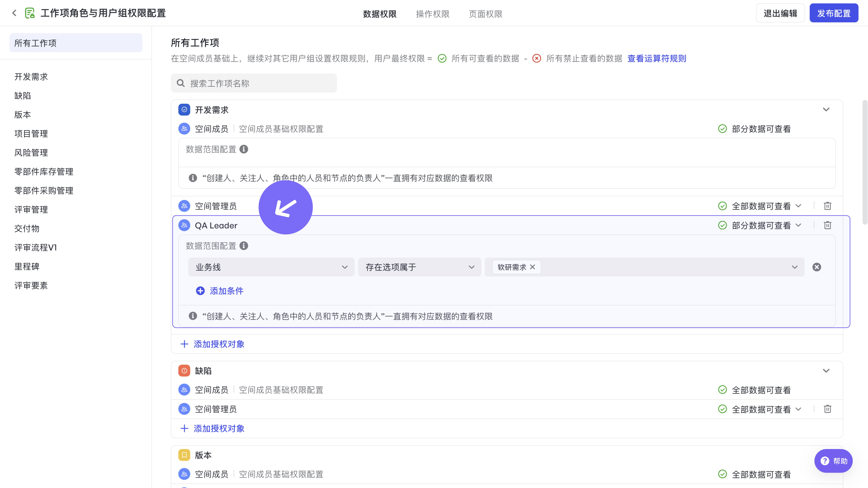Image resolution: width=868 pixels, height=488 pixels.
Task: Click info icon in 空间成员 footer note
Action: coord(193,177)
